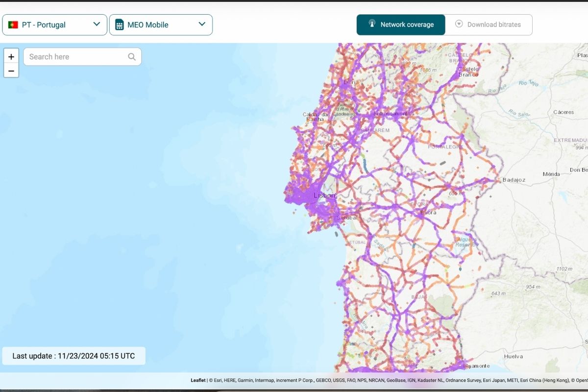Click the chevron arrow on the country selector
Image resolution: width=588 pixels, height=392 pixels.
(x=97, y=24)
